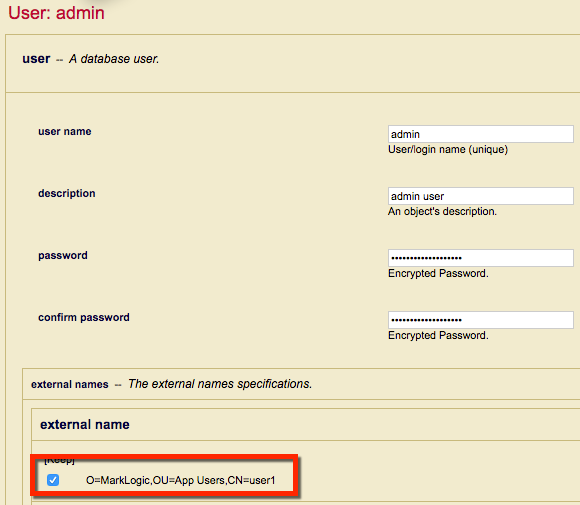
Task: Click the 'An object's description.' hint text
Action: tap(442, 212)
